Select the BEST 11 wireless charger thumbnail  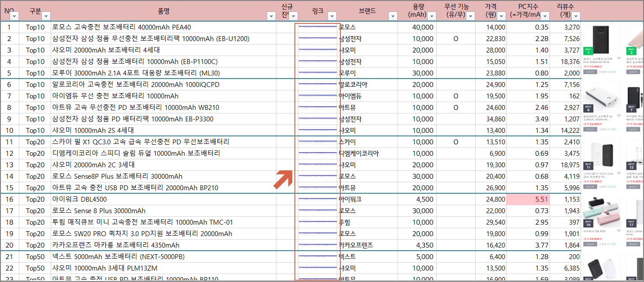click(601, 155)
